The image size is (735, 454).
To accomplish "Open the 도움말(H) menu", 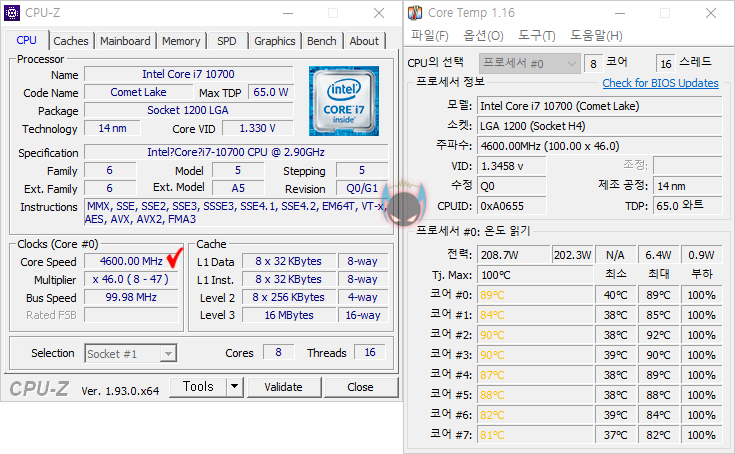I will [x=596, y=36].
